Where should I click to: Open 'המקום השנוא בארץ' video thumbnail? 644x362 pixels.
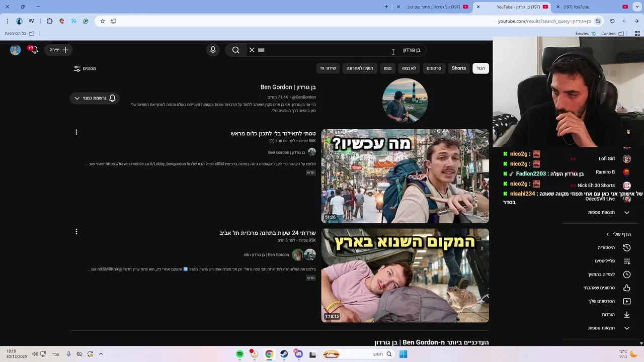[x=405, y=276]
